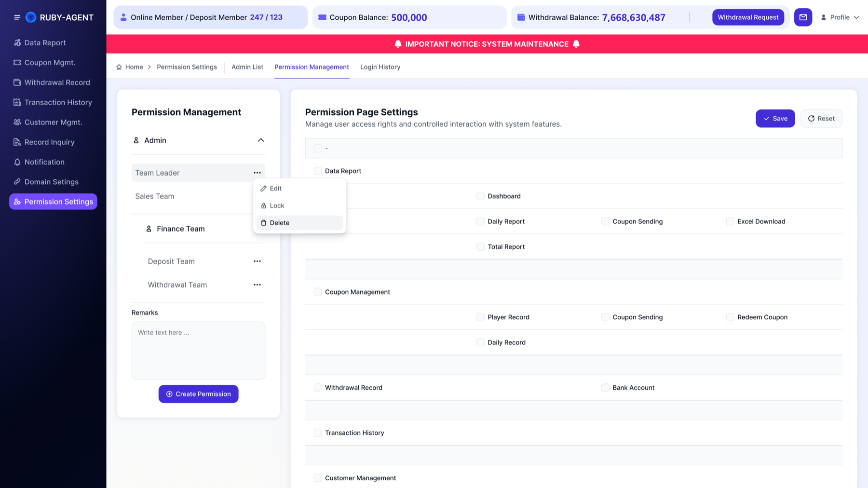Click the Ruby-Agent logo icon
The width and height of the screenshot is (868, 488).
(x=31, y=17)
